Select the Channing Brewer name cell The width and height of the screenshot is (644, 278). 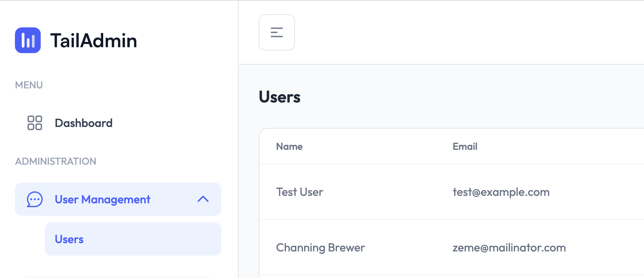point(320,248)
